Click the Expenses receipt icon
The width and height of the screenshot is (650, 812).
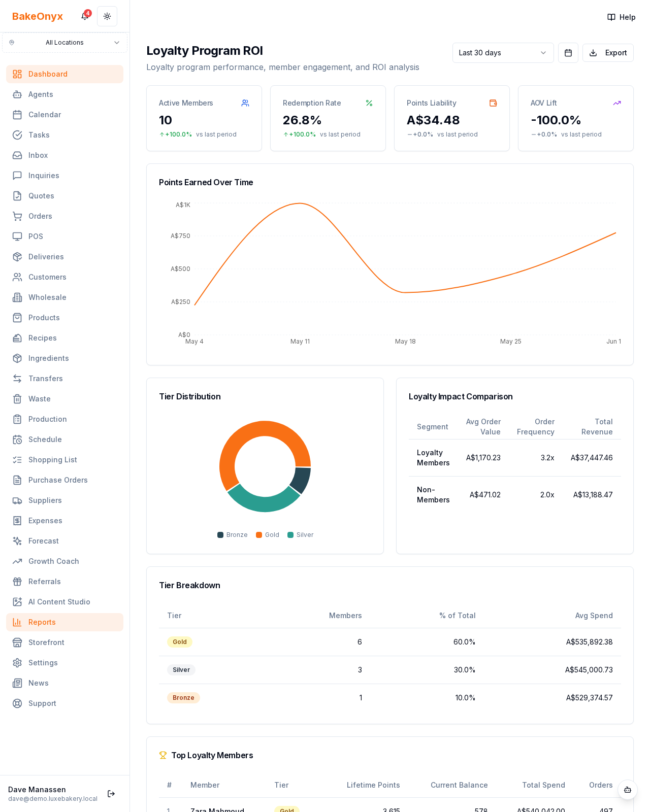point(17,521)
